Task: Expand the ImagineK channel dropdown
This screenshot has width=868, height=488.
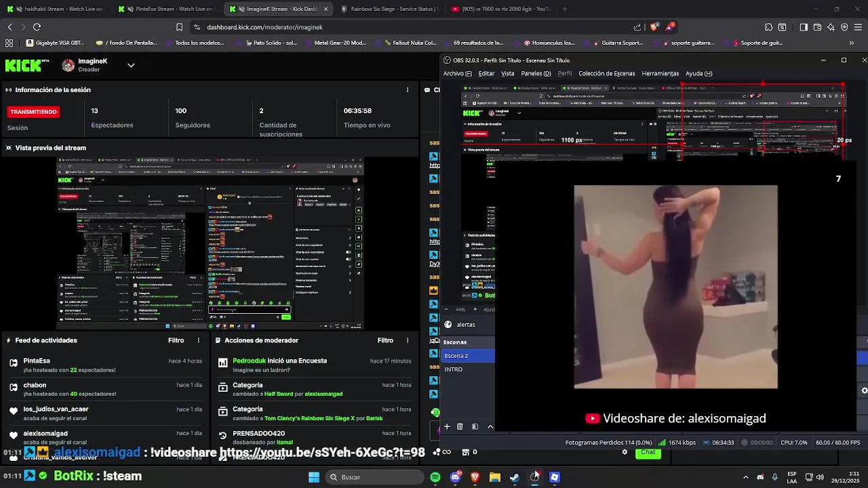Action: [131, 65]
